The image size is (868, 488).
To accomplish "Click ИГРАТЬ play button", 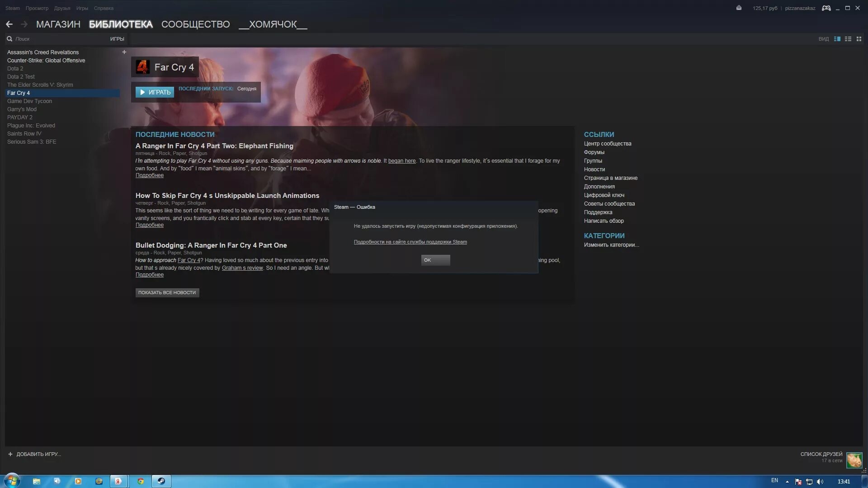I will click(x=155, y=92).
